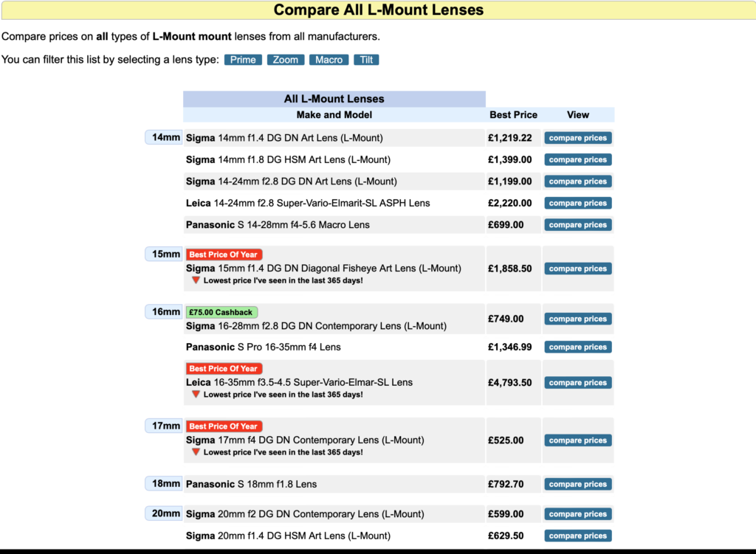Select the 14mm focal length label
This screenshot has height=554, width=756.
(x=164, y=137)
